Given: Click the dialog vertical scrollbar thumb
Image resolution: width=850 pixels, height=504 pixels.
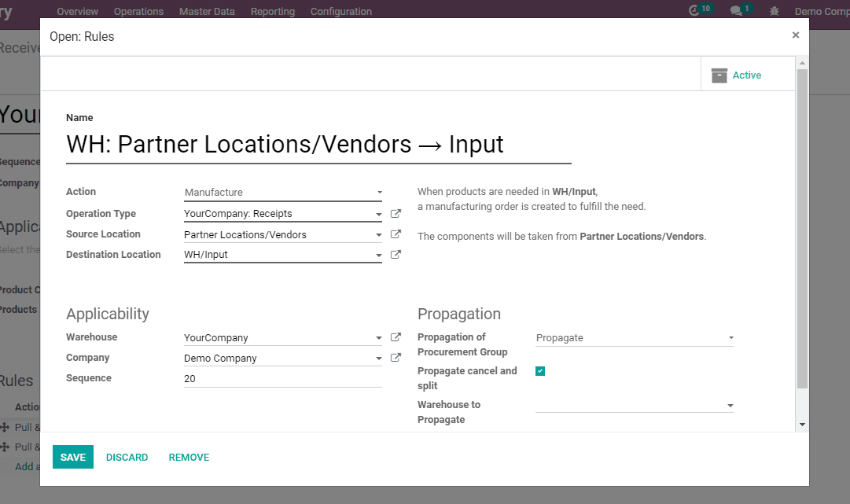Looking at the screenshot, I should click(802, 227).
